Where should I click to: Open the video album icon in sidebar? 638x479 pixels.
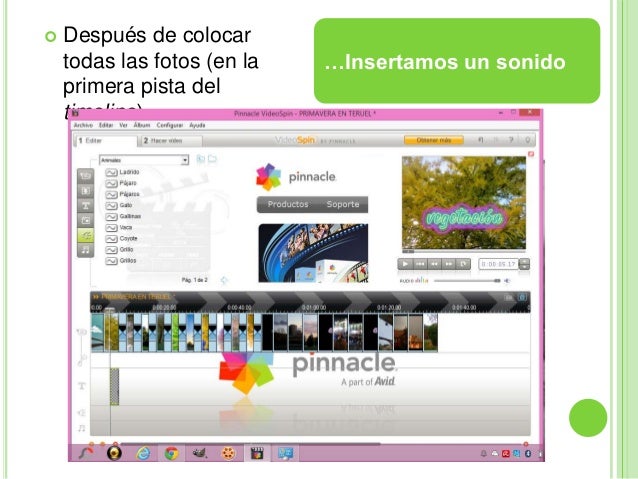point(85,175)
